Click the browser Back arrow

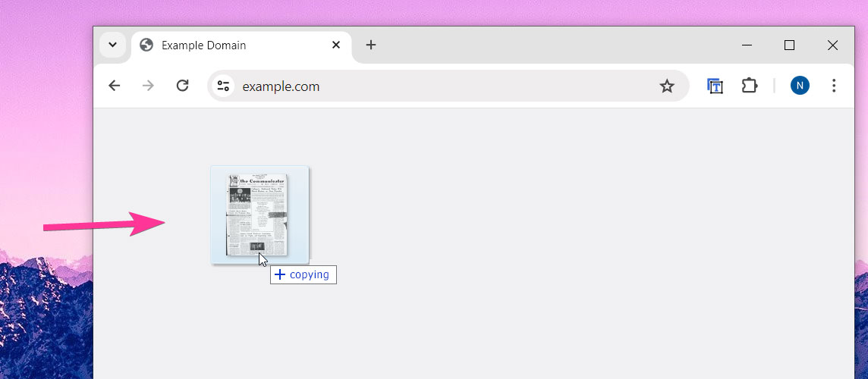tap(115, 86)
